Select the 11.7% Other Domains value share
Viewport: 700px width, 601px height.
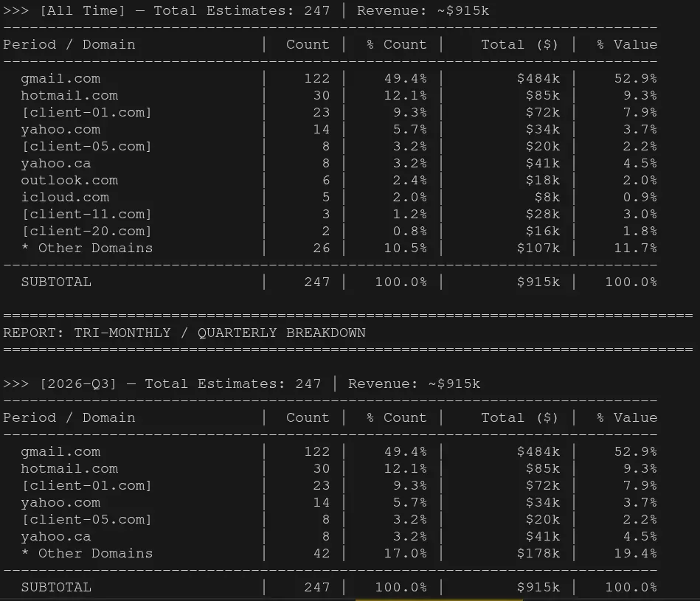point(636,248)
